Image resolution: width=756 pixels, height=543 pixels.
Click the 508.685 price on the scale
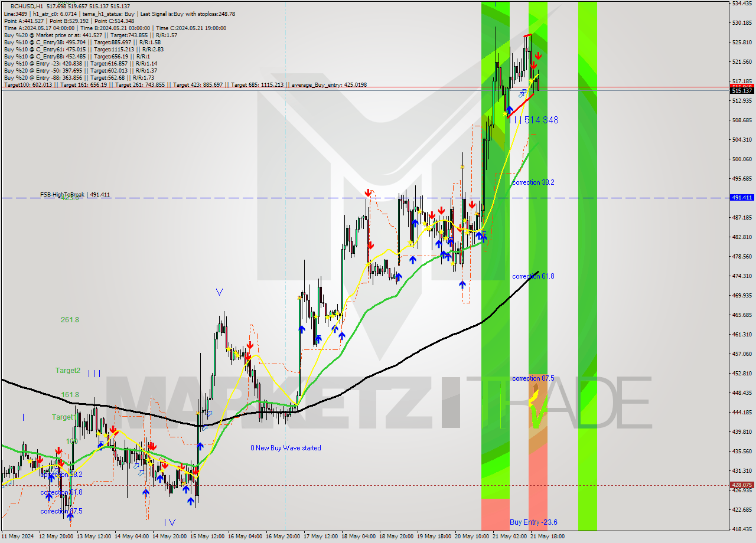click(x=742, y=120)
